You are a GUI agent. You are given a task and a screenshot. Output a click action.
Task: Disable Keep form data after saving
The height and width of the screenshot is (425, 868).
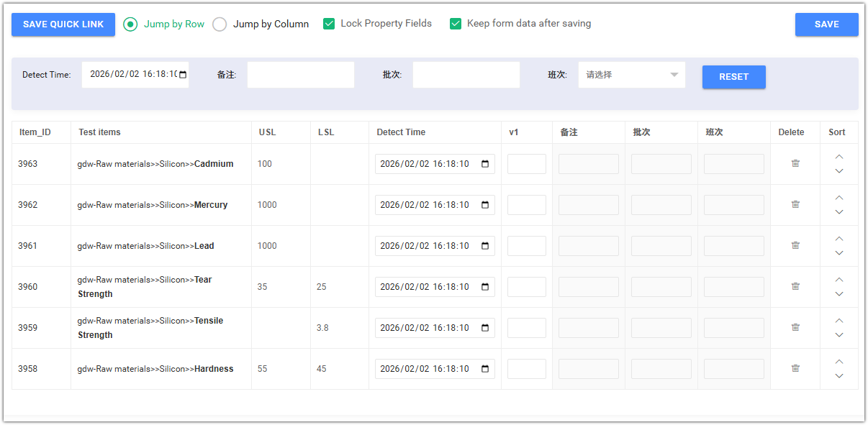tap(456, 23)
